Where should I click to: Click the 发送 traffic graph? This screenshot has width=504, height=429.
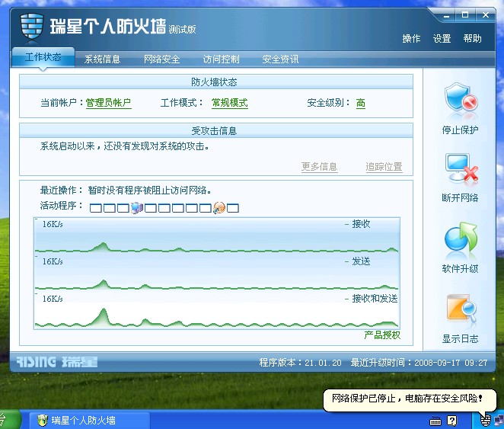217,273
